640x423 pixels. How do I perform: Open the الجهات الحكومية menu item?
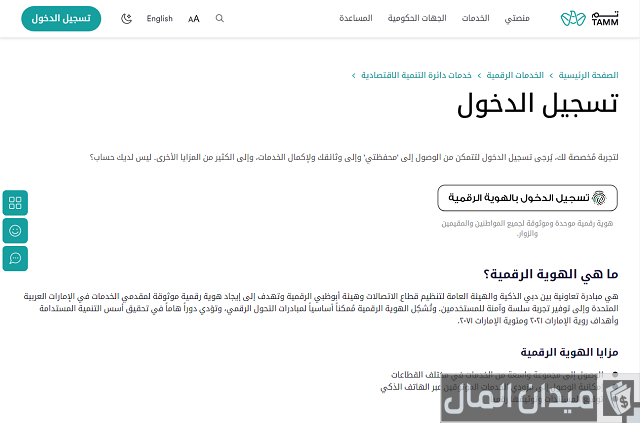pos(417,18)
